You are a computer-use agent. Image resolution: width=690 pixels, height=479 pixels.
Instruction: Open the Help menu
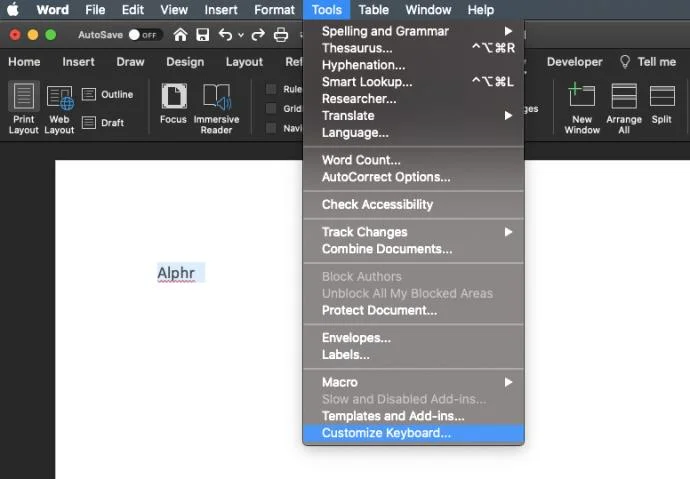[x=481, y=10]
